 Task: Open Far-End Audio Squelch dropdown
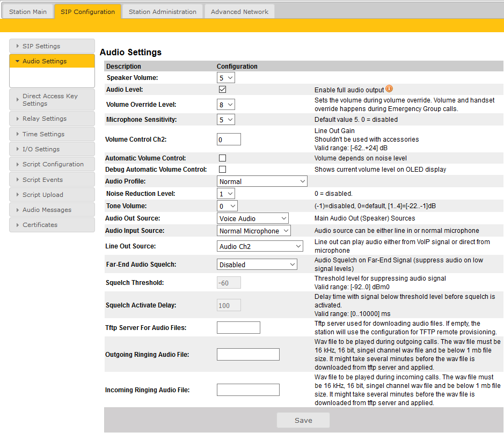tap(257, 265)
